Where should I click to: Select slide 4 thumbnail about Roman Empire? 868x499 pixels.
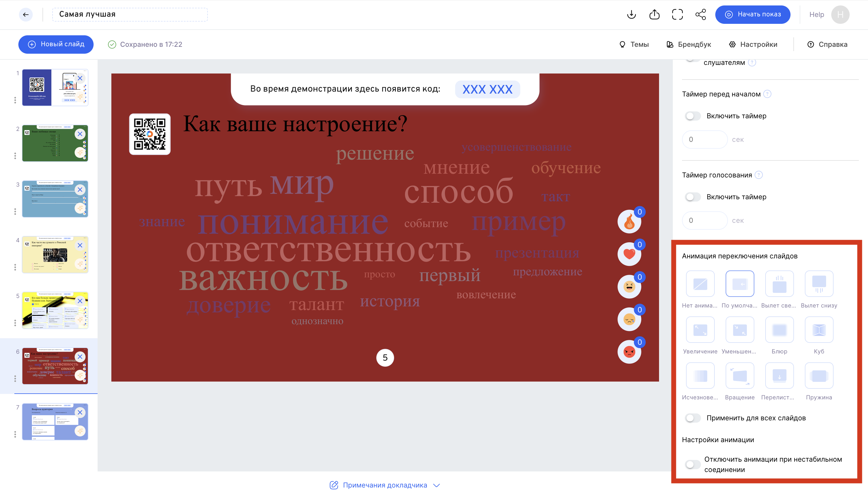coord(55,255)
